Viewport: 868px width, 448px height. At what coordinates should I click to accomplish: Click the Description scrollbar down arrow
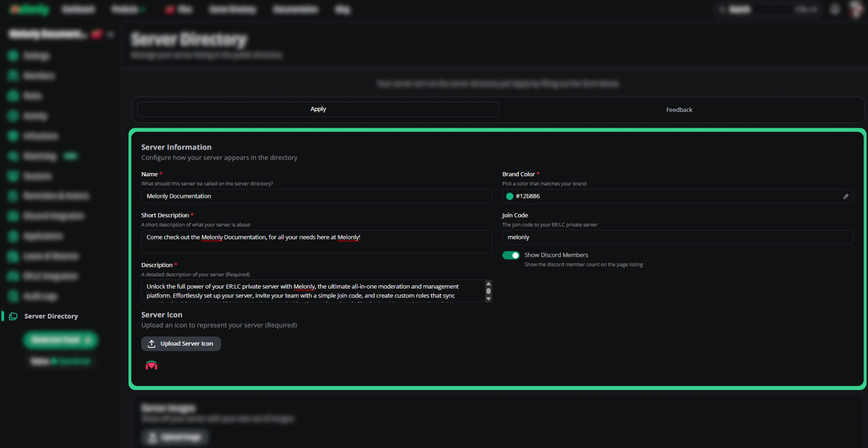(x=488, y=299)
